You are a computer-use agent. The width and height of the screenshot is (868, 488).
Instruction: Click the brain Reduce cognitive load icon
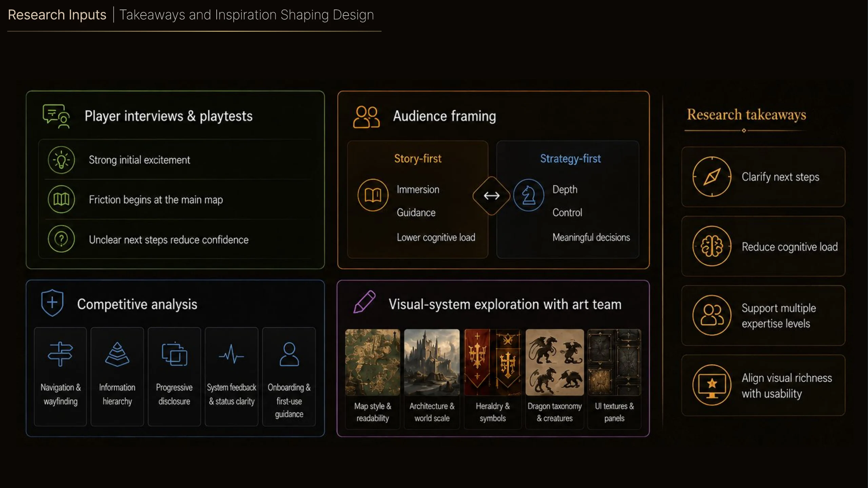point(712,246)
